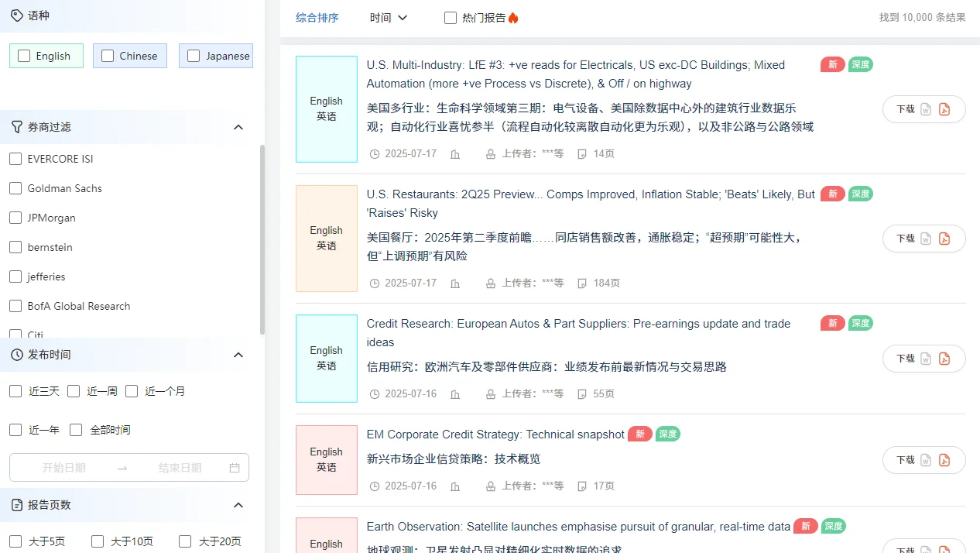Click the clock icon beside 发布时间
The height and width of the screenshot is (553, 980).
pyautogui.click(x=17, y=355)
